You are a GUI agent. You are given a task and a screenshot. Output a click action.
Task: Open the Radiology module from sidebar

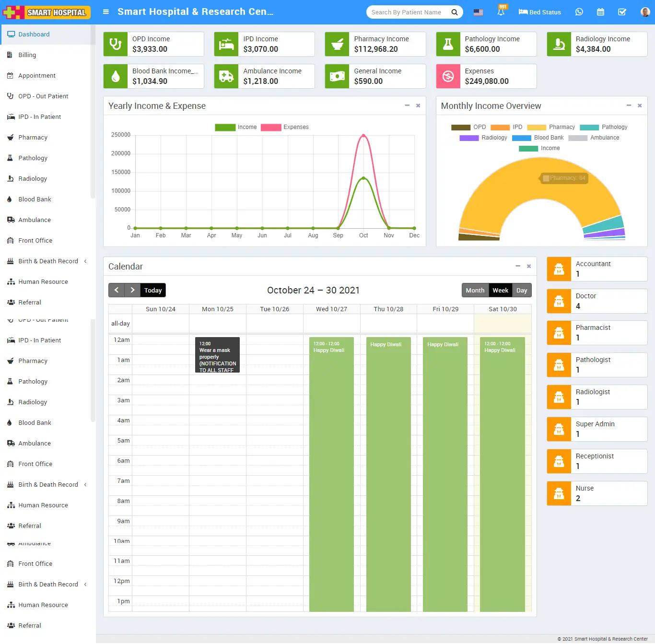point(32,178)
